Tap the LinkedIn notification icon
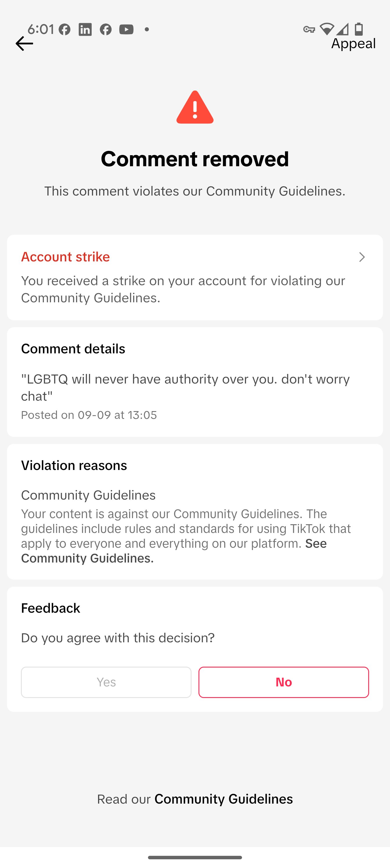This screenshot has height=868, width=390. click(85, 30)
